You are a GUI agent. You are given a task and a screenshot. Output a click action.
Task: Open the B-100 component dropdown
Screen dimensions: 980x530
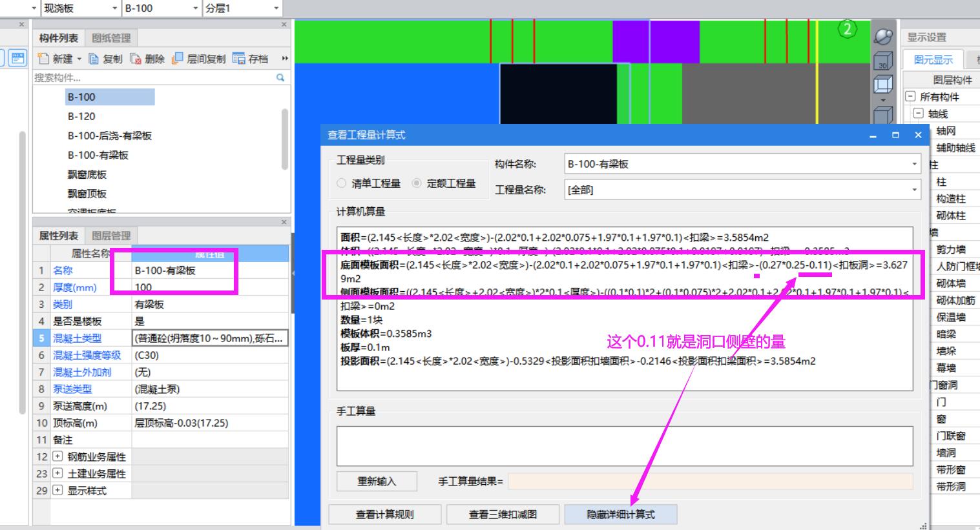tap(196, 8)
